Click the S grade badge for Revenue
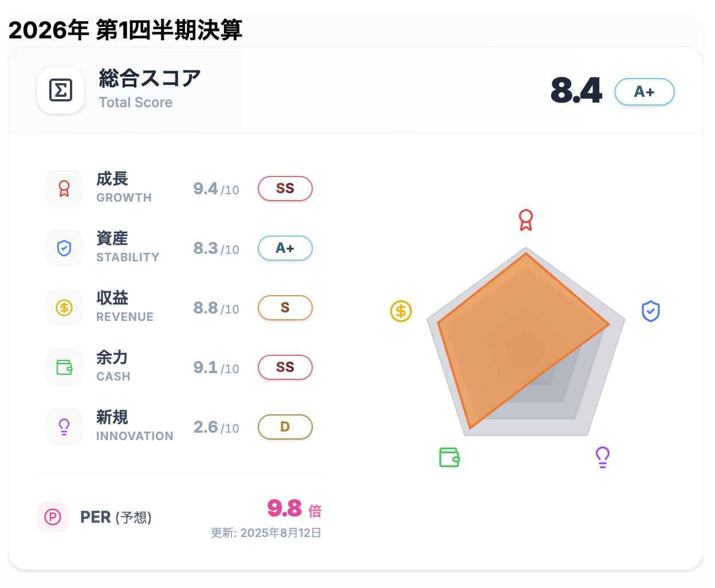The height and width of the screenshot is (588, 715). [x=285, y=308]
